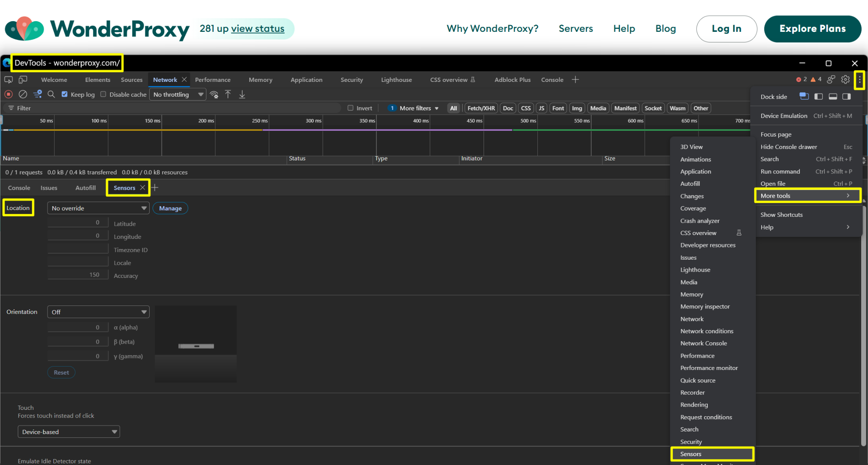Clear network log icon
The height and width of the screenshot is (465, 868).
point(23,94)
